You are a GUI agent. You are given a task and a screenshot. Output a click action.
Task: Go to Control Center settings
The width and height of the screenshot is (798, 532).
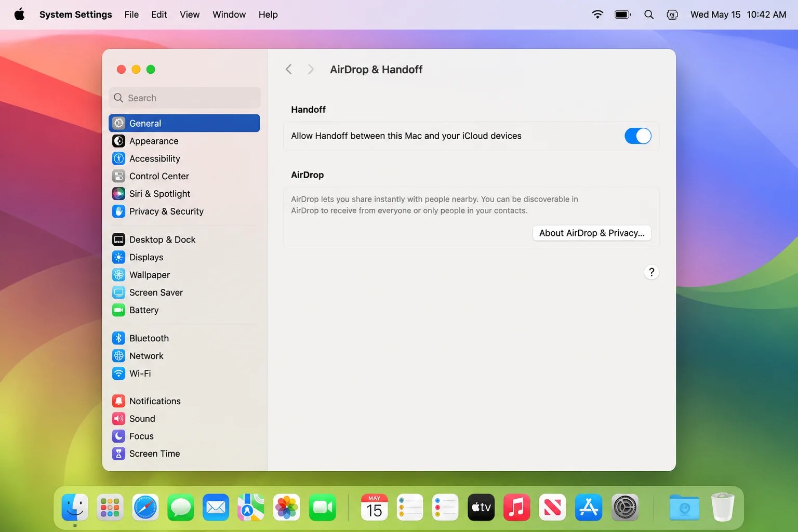tap(184, 176)
